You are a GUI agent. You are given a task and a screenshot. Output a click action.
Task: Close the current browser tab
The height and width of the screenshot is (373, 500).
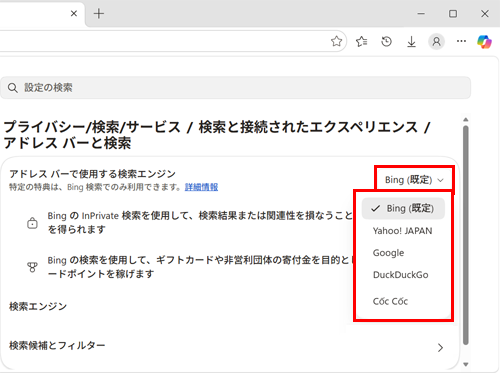pos(74,14)
